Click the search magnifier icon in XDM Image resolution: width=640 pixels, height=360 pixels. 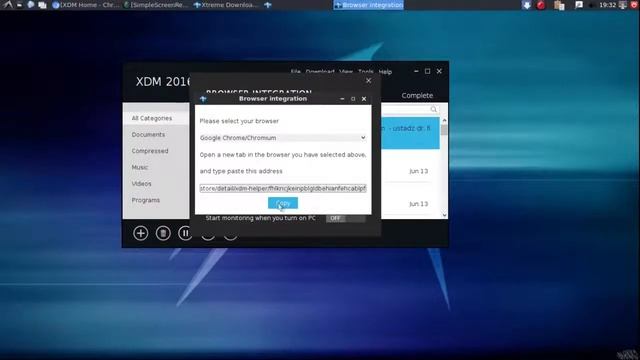pyautogui.click(x=433, y=109)
